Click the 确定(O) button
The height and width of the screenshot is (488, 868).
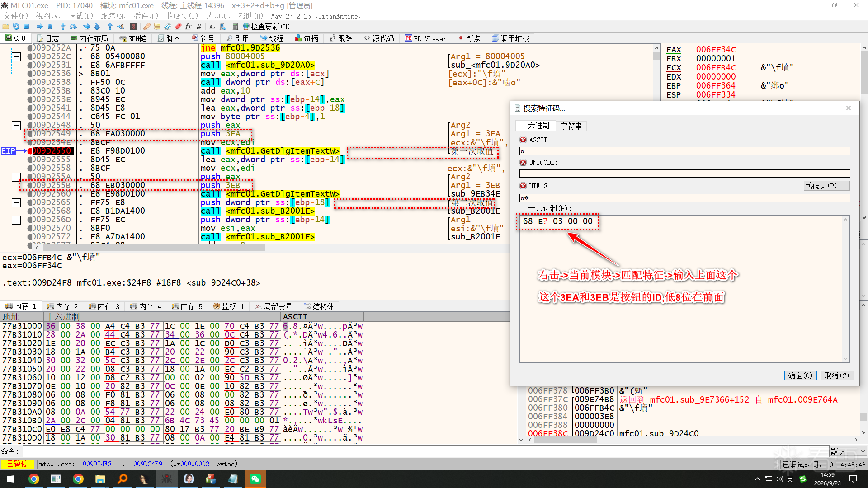click(800, 375)
